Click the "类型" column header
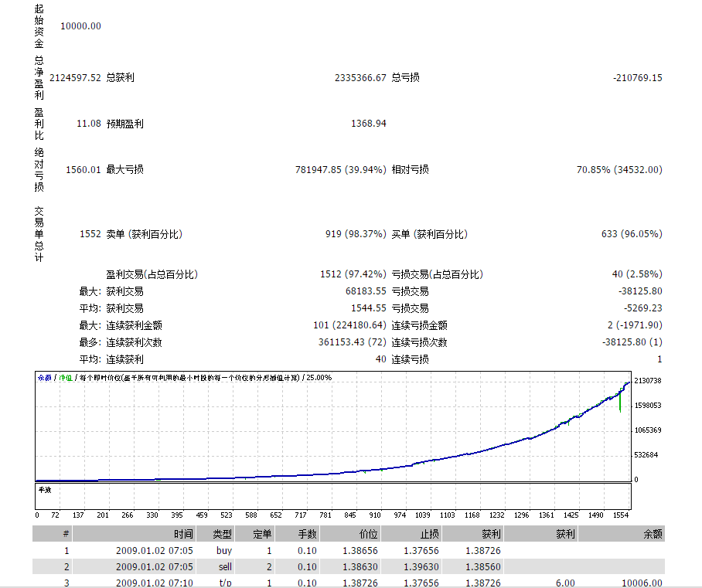 click(221, 534)
